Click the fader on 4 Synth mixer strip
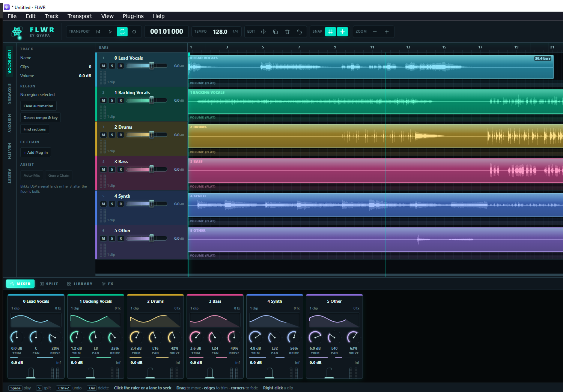 tap(269, 373)
